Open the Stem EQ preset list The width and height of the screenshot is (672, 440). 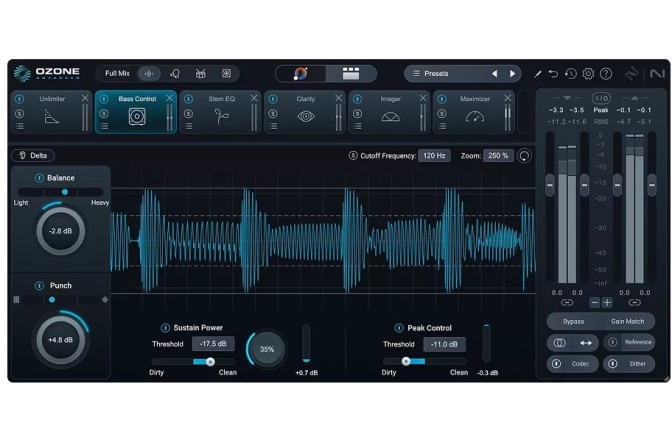[x=189, y=126]
